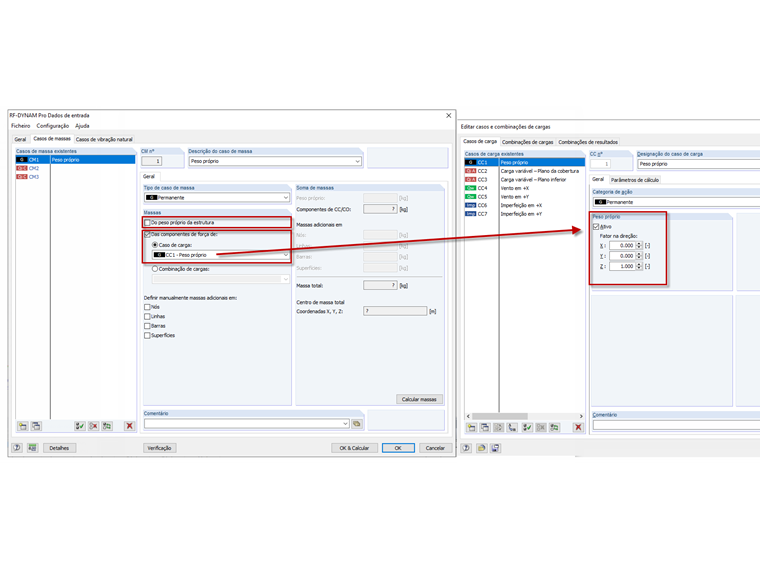Click units and decimals icon beside Detalhes
This screenshot has width=760, height=570.
[32, 448]
